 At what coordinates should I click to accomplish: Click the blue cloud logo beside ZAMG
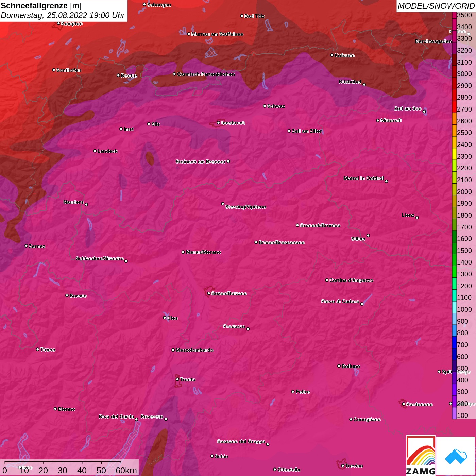click(x=456, y=456)
